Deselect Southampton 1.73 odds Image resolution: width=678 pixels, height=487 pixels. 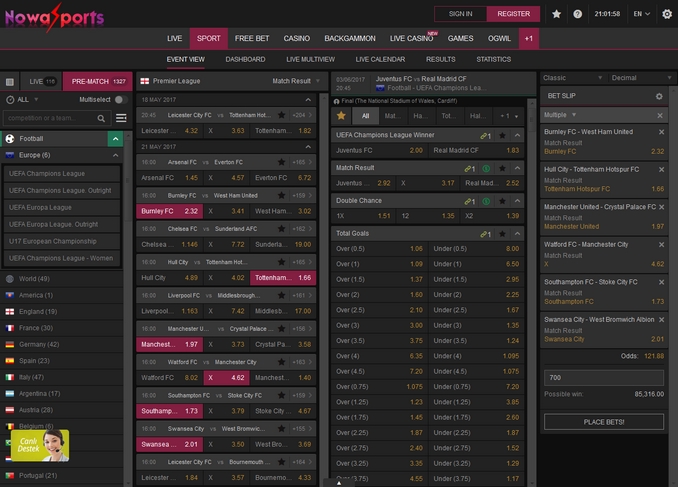pos(169,411)
